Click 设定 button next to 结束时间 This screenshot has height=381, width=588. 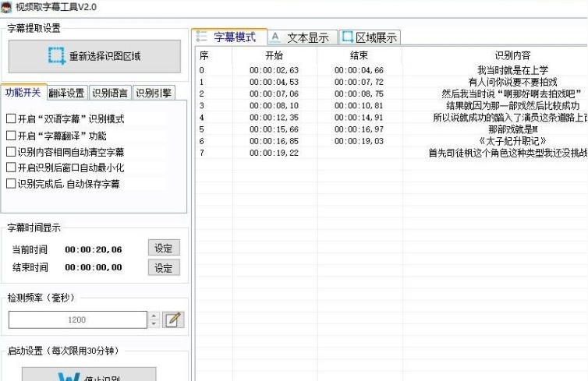tap(163, 267)
